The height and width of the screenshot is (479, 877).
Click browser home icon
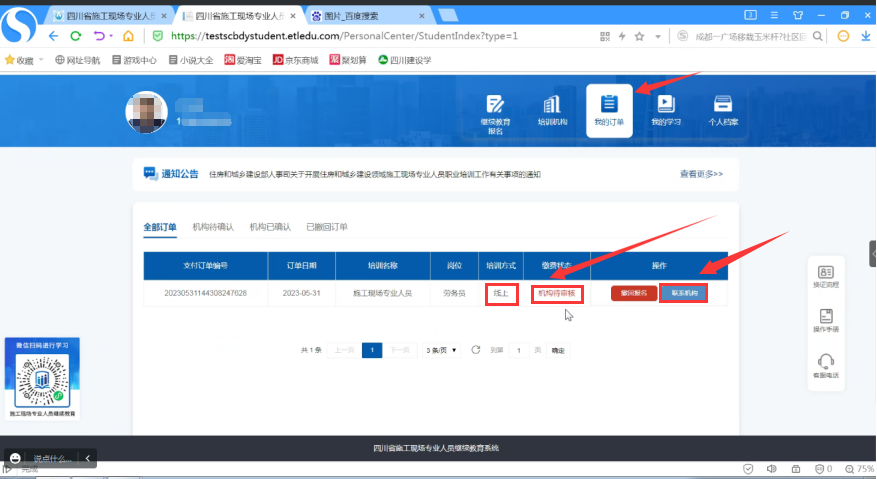(128, 36)
